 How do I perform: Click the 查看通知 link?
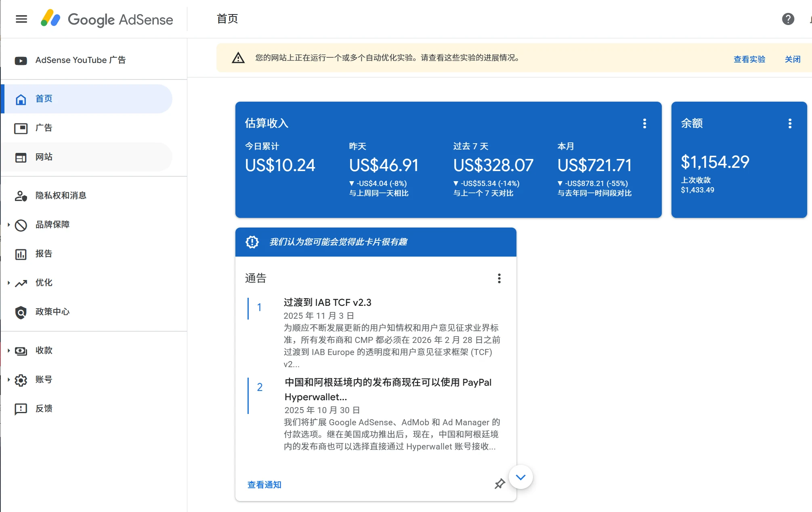point(264,485)
